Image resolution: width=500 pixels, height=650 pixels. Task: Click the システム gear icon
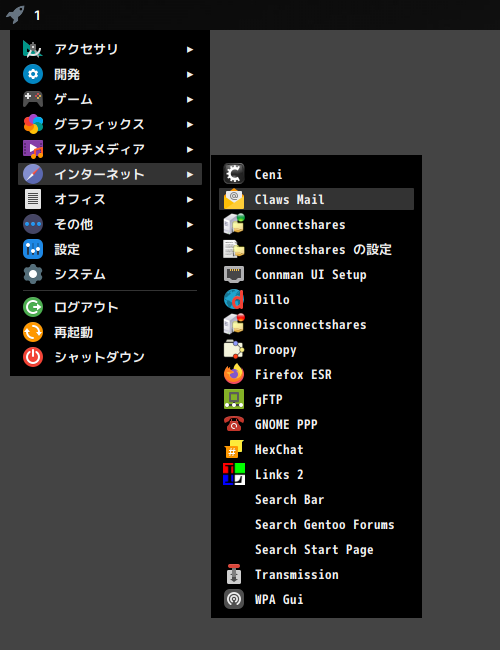coord(33,274)
